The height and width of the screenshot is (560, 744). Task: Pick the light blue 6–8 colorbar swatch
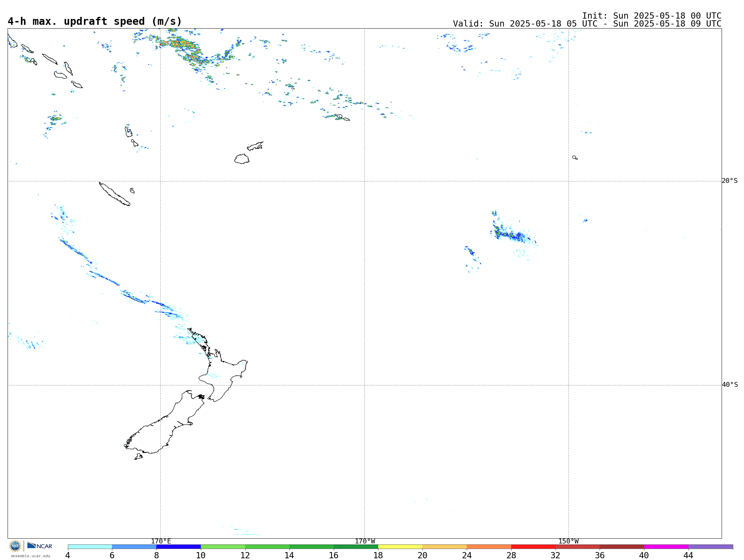(134, 547)
